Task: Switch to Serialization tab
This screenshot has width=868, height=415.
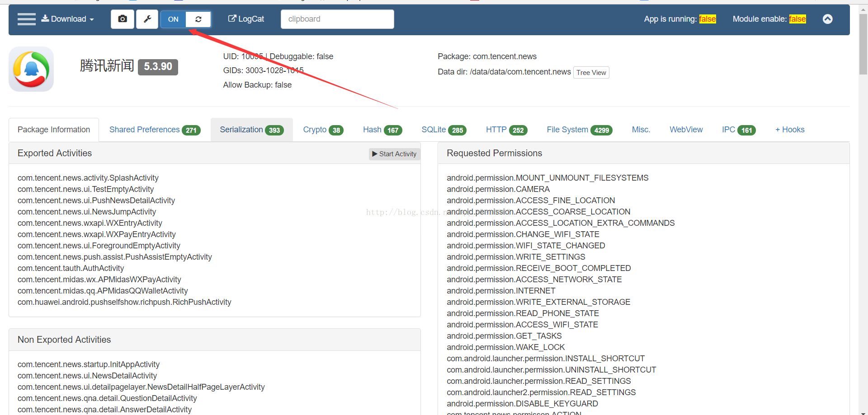Action: tap(252, 130)
